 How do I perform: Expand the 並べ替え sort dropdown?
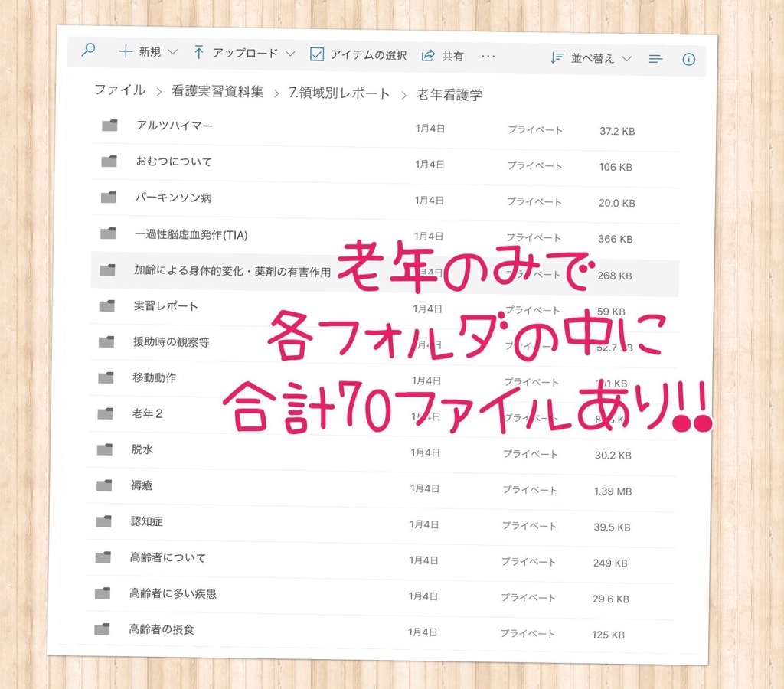[x=626, y=58]
